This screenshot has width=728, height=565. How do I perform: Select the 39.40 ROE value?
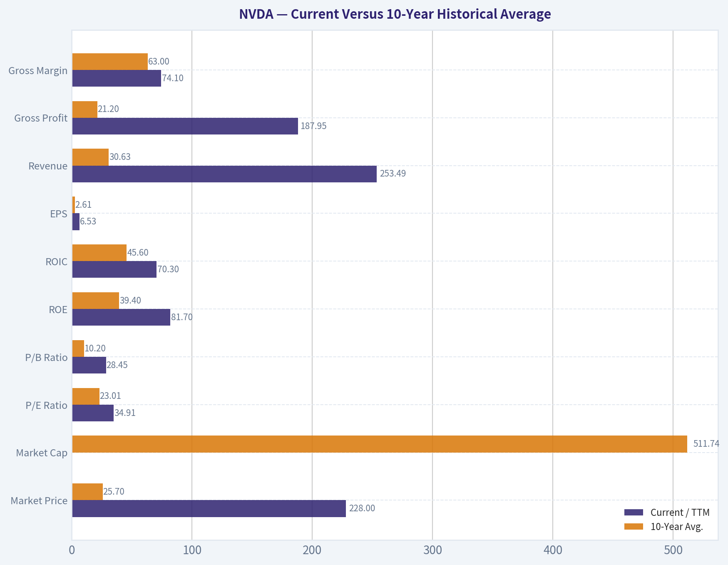pyautogui.click(x=131, y=301)
